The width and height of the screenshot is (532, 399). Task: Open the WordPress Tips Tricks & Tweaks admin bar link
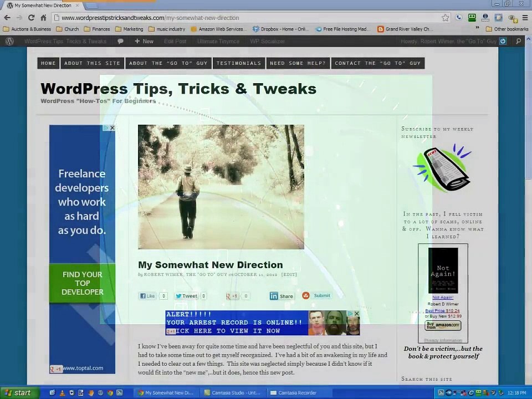pyautogui.click(x=65, y=42)
